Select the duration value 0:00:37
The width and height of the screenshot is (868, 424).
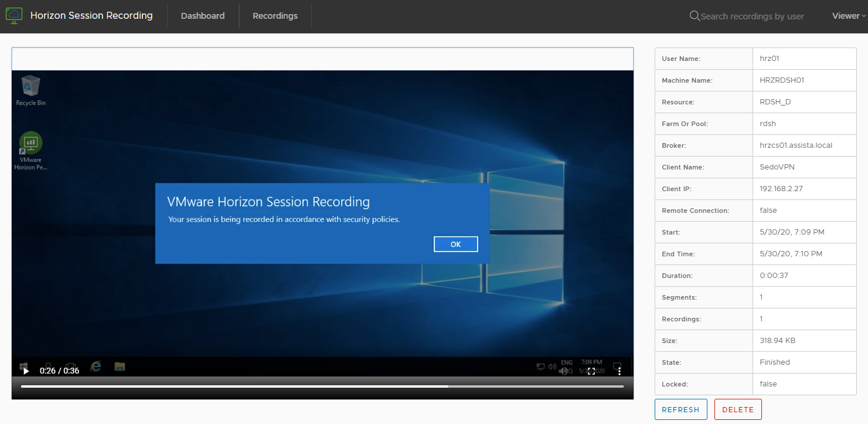coord(773,276)
